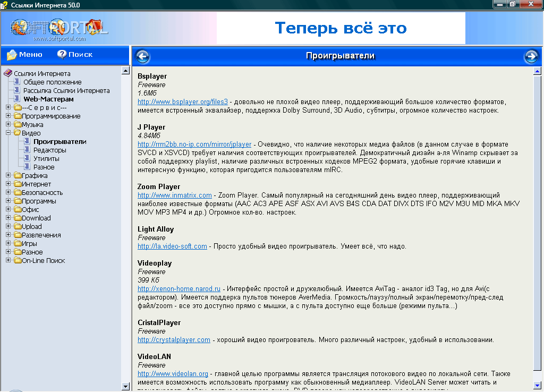This screenshot has width=544, height=392.
Task: Click the Теперь всё это banner
Action: (341, 28)
